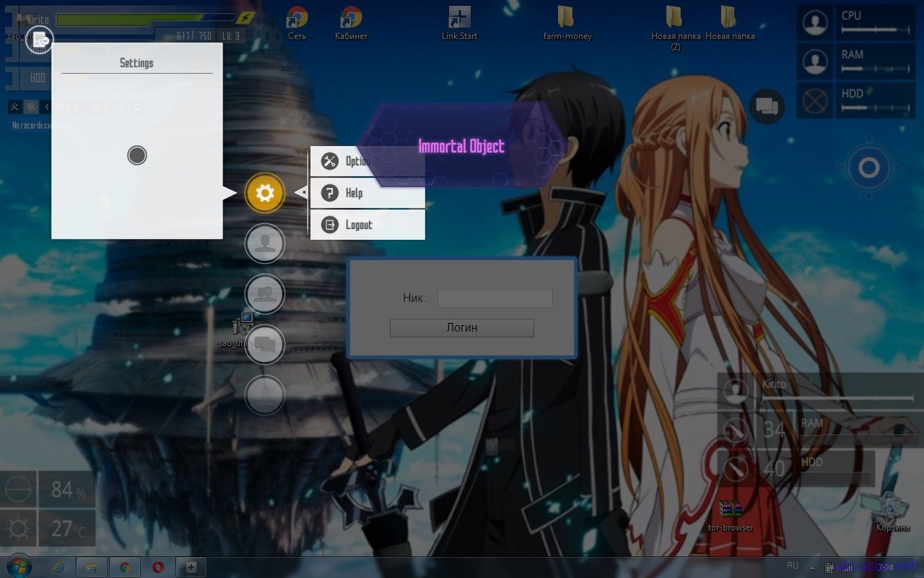
Task: Click the bottom faded launcher circle icon
Action: point(265,395)
